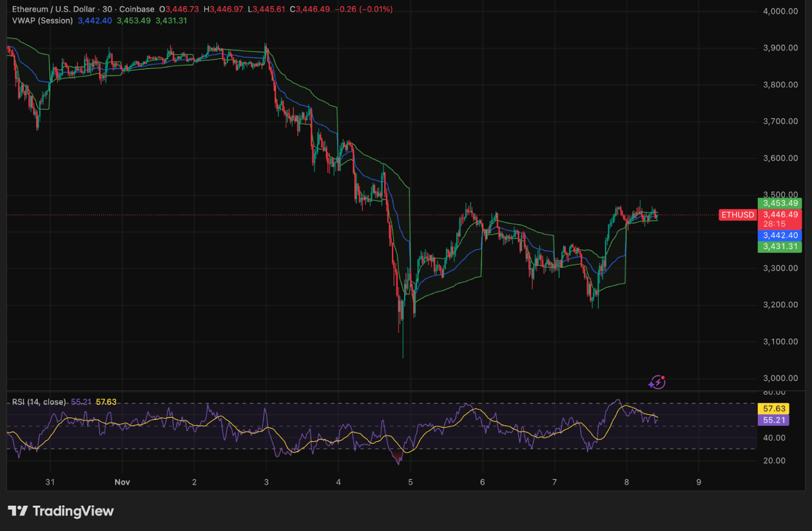The height and width of the screenshot is (531, 812).
Task: Click the 55.21 purple RSI value label
Action: coord(774,420)
